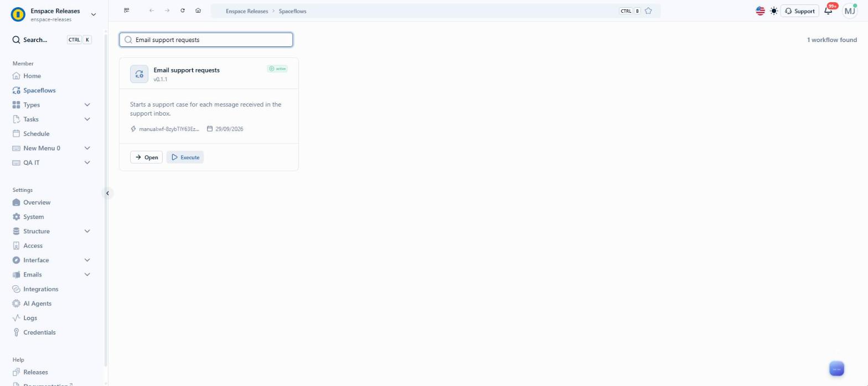Click the System gear icon
The image size is (868, 386).
coord(16,217)
